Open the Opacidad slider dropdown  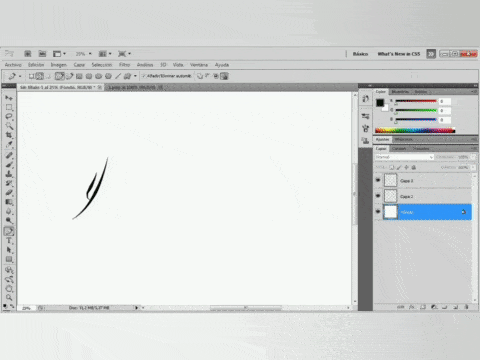coord(473,157)
